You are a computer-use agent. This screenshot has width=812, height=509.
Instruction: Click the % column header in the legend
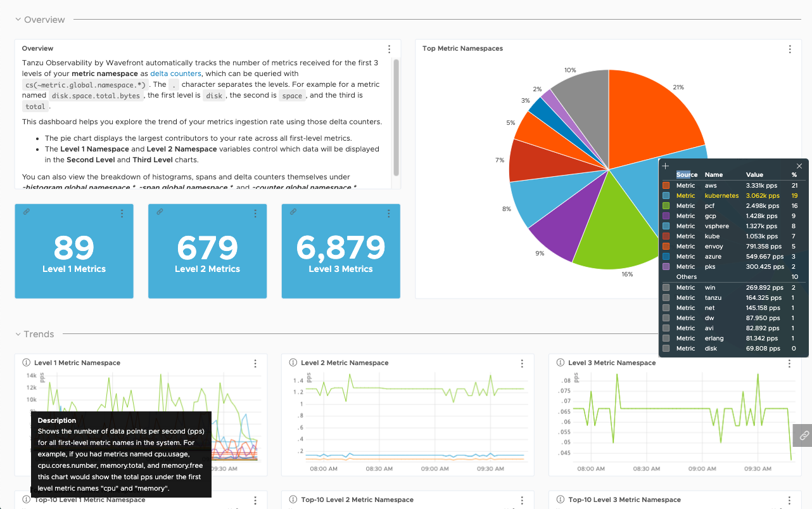pos(794,175)
